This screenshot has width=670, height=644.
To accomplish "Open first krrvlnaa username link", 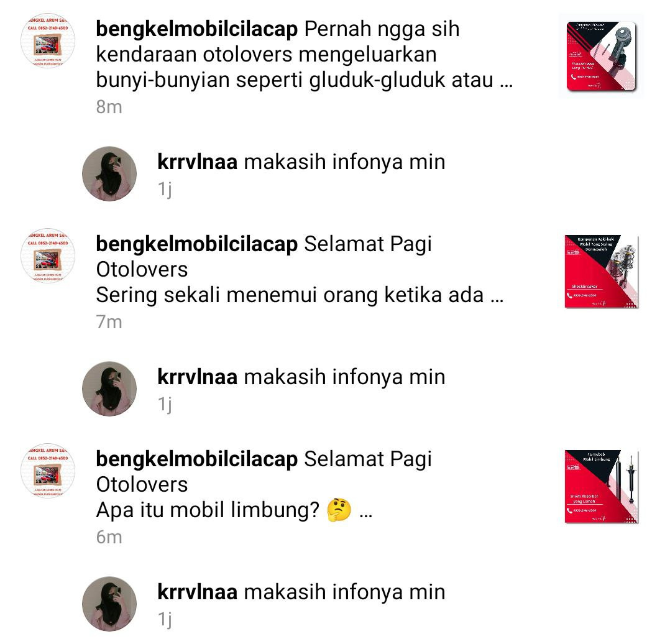I will coord(198,162).
